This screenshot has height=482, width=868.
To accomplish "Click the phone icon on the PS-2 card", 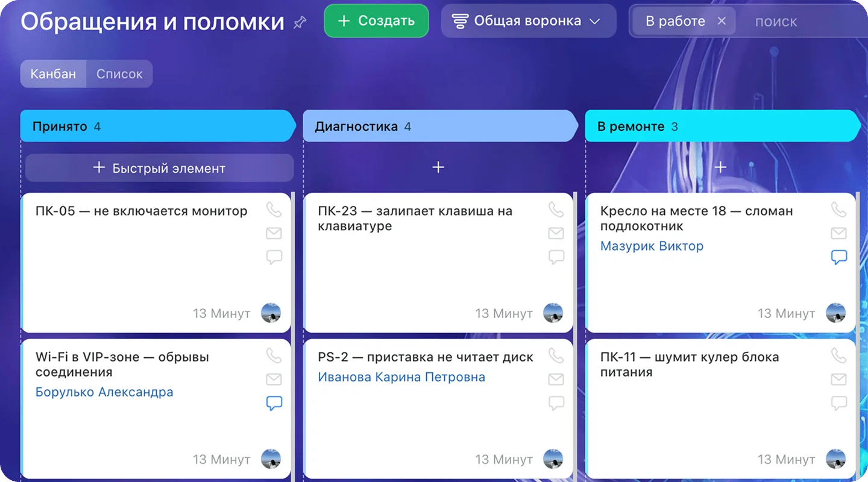I will (556, 355).
